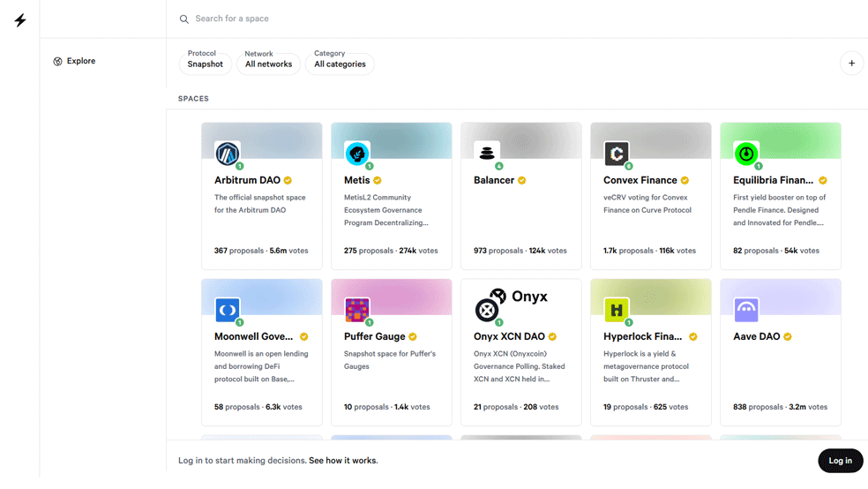Open the Balancer avatar icon
The height and width of the screenshot is (489, 868).
click(487, 154)
